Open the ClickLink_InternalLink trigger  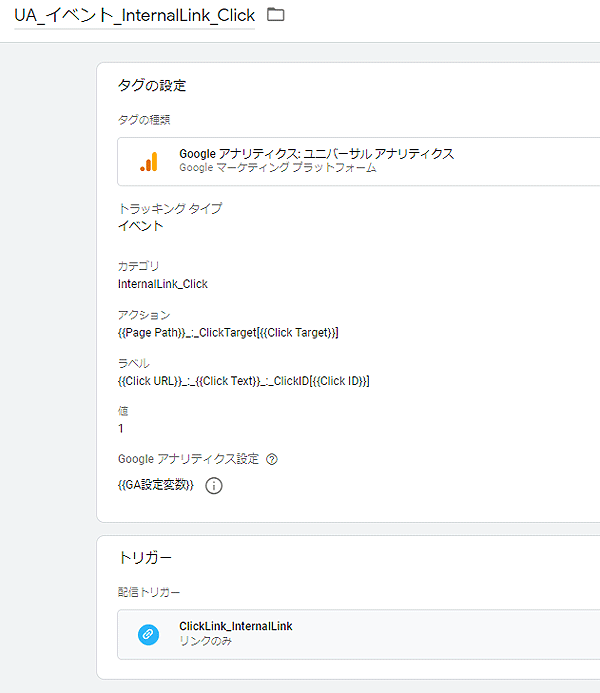[358, 634]
